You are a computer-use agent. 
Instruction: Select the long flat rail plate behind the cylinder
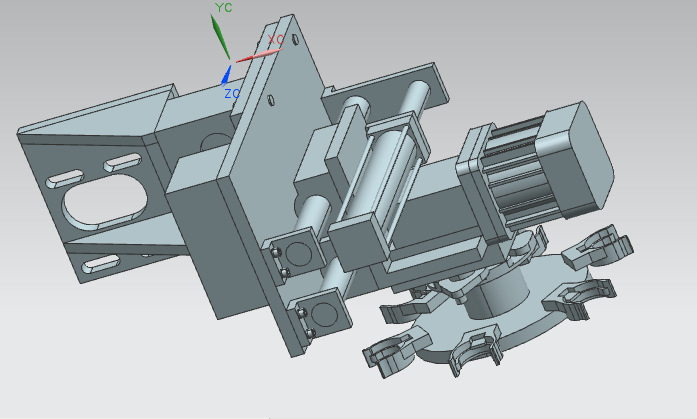coord(387,91)
